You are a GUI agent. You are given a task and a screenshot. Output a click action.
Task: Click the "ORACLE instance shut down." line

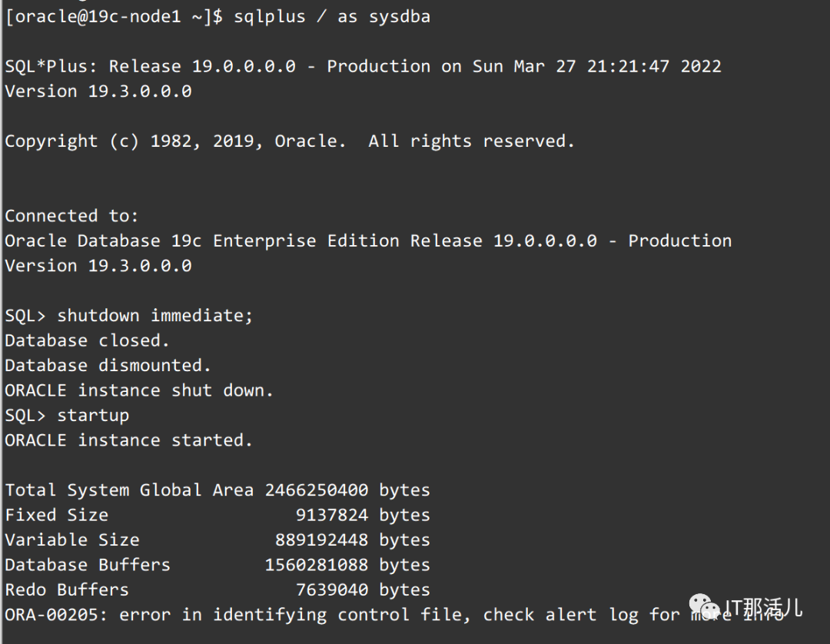click(139, 390)
